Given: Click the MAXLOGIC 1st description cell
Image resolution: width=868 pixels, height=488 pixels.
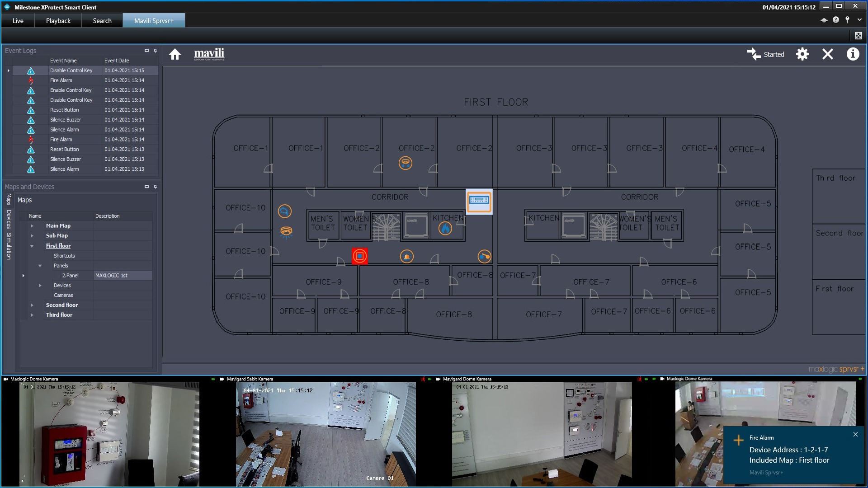Looking at the screenshot, I should point(123,276).
